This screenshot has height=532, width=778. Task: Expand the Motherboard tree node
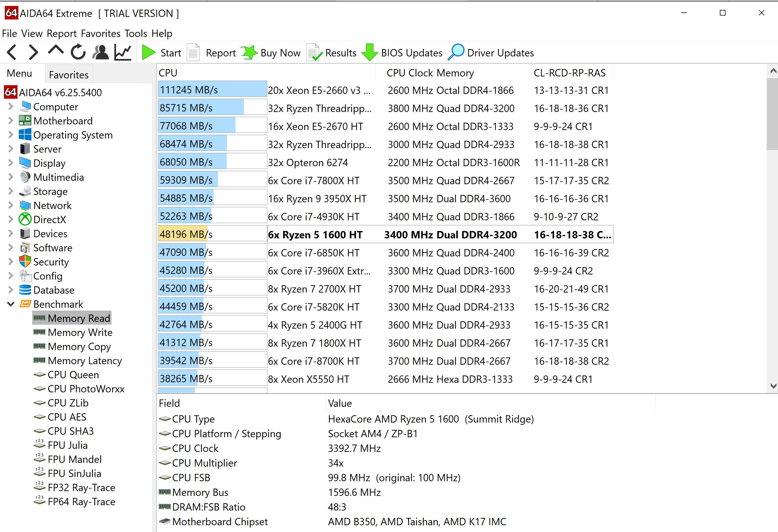(11, 121)
